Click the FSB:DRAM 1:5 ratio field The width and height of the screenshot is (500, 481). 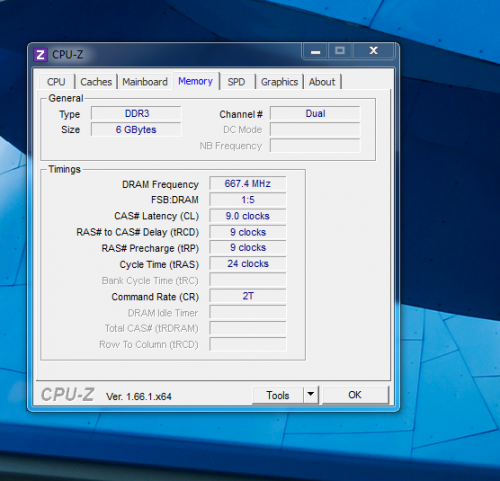click(248, 200)
